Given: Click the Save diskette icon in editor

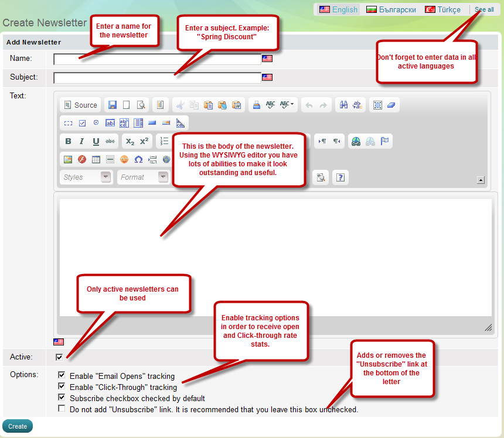Looking at the screenshot, I should tap(112, 105).
